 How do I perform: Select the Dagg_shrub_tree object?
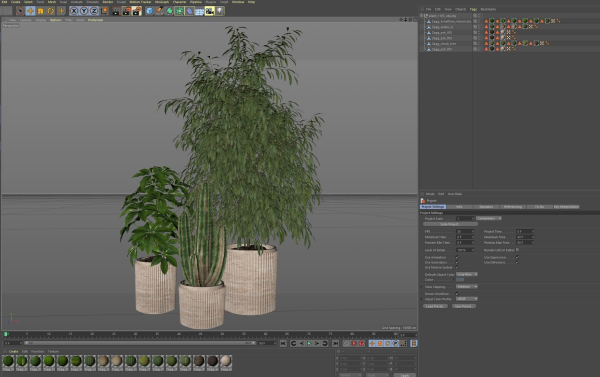point(444,43)
